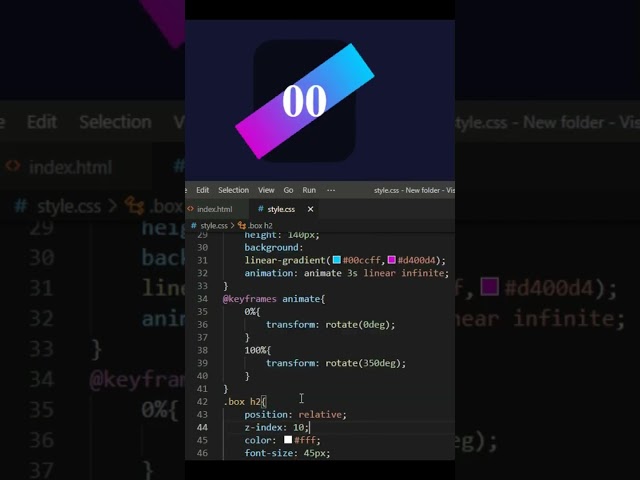This screenshot has height=480, width=640.
Task: Open the View menu
Action: coord(266,190)
